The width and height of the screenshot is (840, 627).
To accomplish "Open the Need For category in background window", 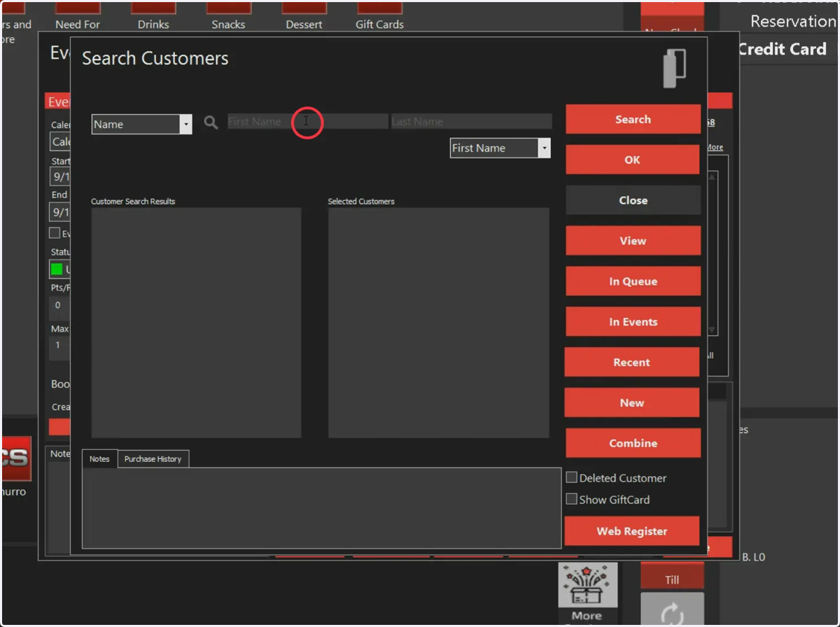I will coord(78,15).
